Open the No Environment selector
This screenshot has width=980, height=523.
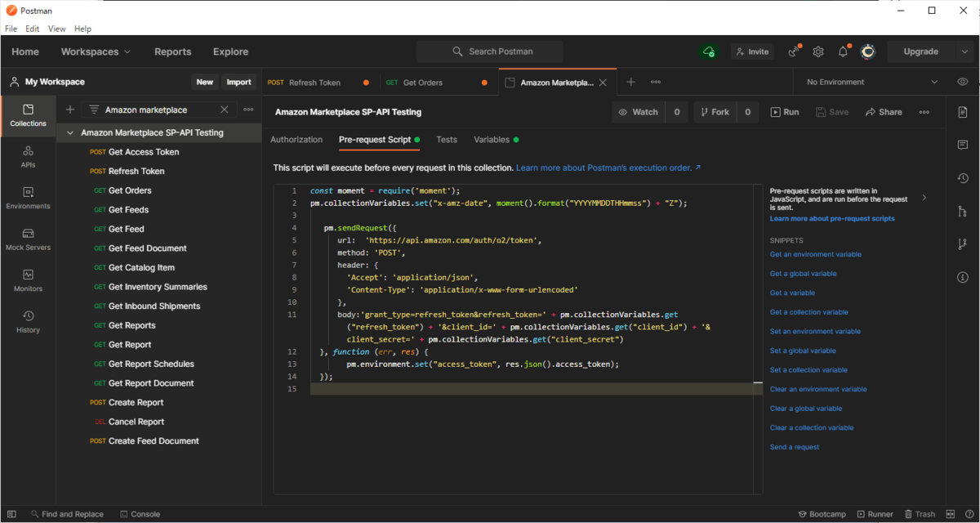coord(871,82)
